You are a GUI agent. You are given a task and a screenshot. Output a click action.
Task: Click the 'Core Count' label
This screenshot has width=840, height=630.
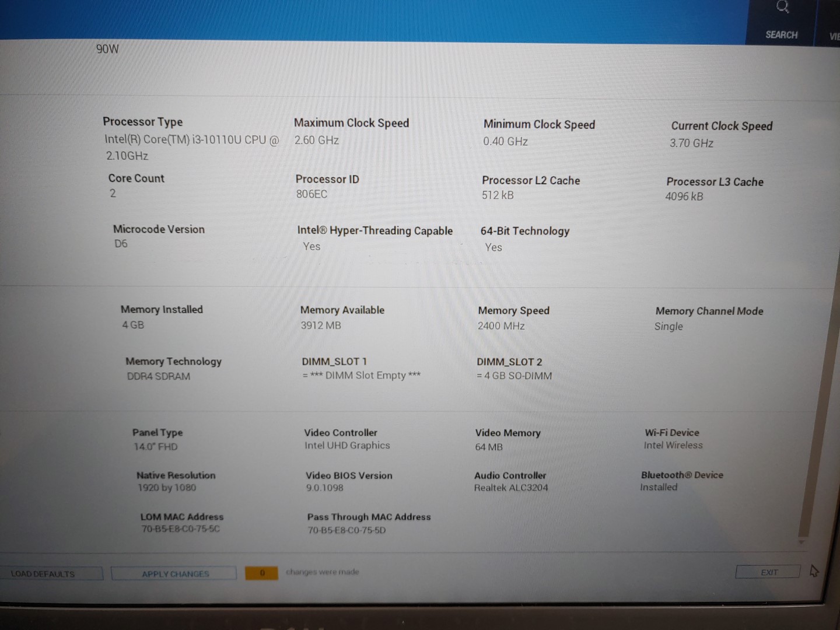pos(136,178)
